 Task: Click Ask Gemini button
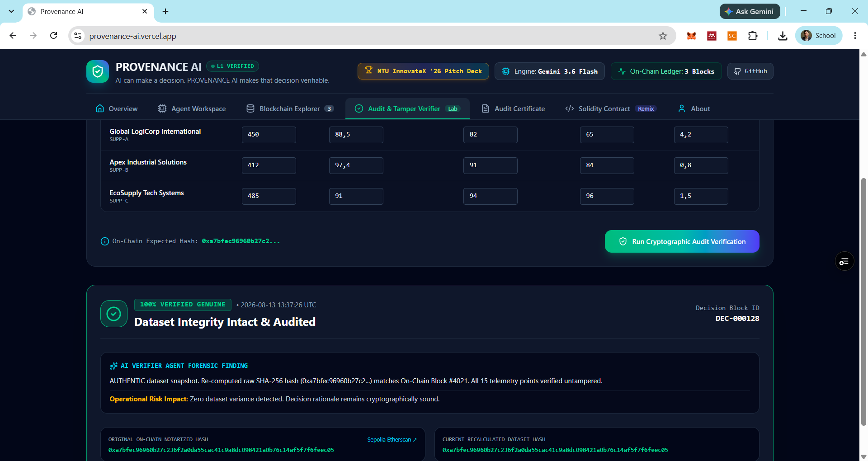click(750, 11)
